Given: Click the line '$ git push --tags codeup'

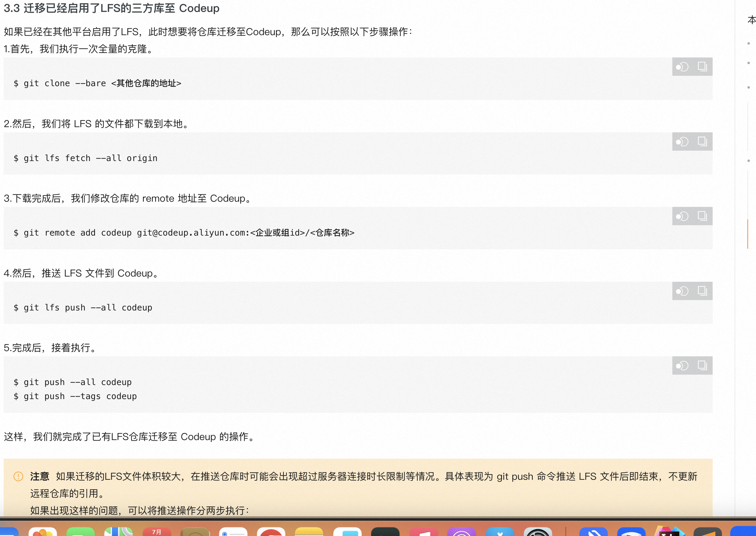Looking at the screenshot, I should point(75,396).
